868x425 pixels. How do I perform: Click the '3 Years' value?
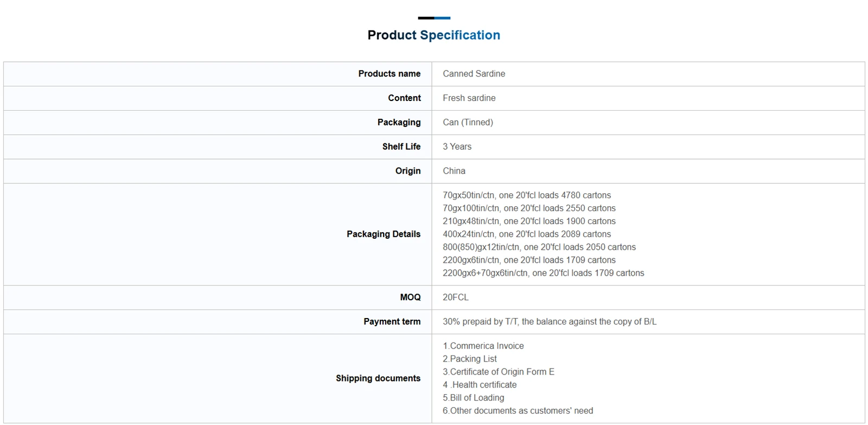click(x=457, y=147)
